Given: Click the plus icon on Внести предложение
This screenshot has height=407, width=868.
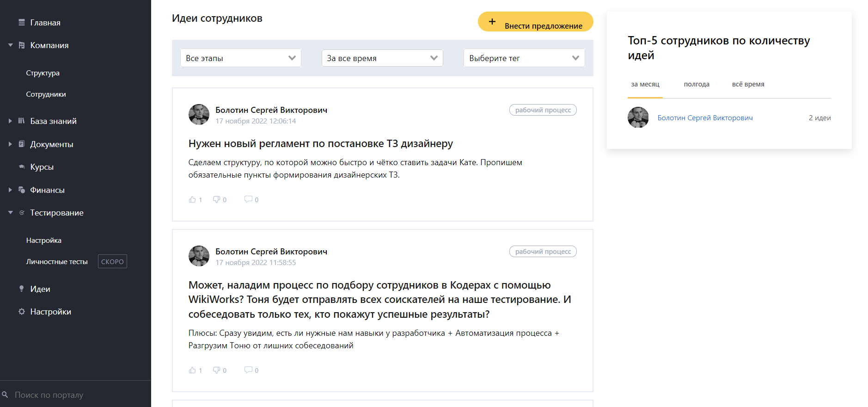Looking at the screenshot, I should click(492, 22).
